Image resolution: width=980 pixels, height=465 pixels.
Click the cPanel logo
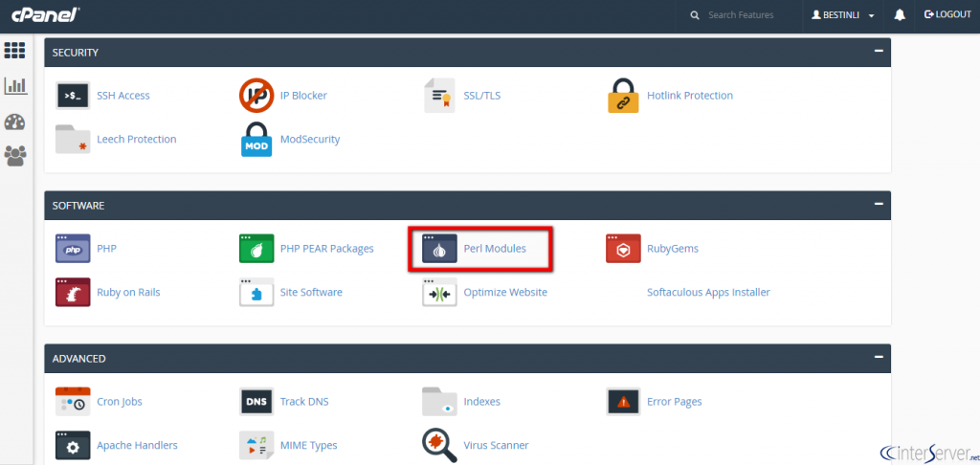(44, 13)
